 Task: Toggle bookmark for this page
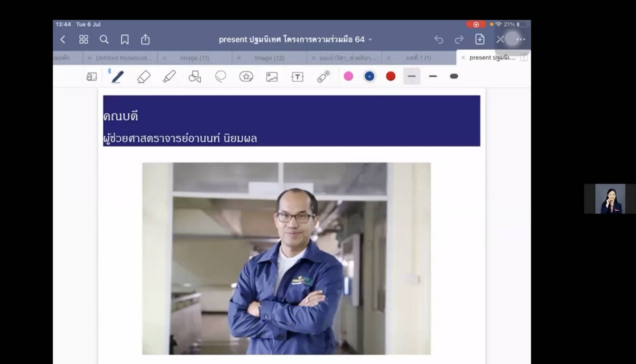[x=125, y=39]
